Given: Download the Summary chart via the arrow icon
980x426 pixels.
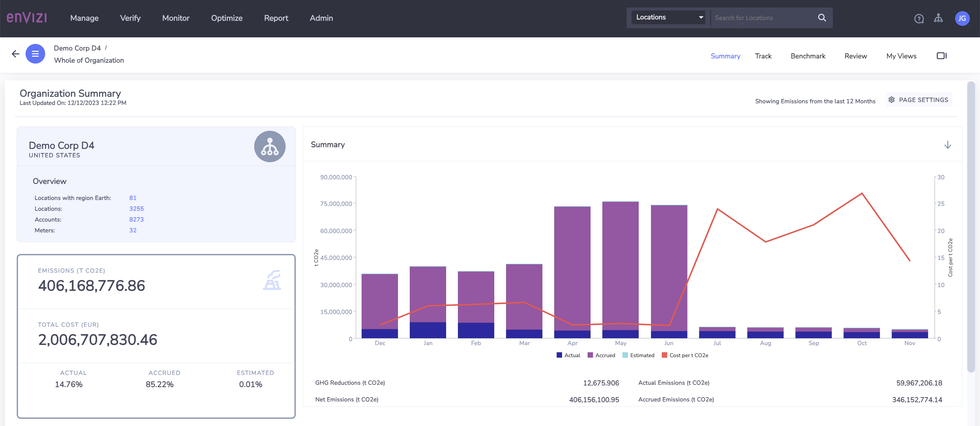Looking at the screenshot, I should pyautogui.click(x=948, y=145).
